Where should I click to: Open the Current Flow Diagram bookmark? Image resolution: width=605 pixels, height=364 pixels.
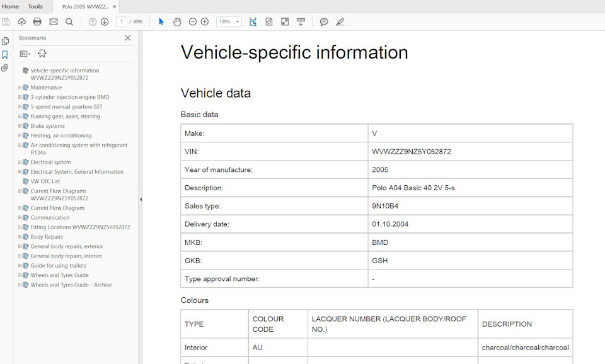point(57,208)
